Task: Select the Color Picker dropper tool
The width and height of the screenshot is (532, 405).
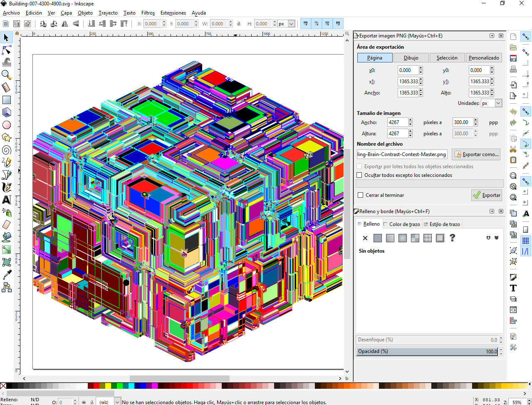Action: click(x=7, y=275)
